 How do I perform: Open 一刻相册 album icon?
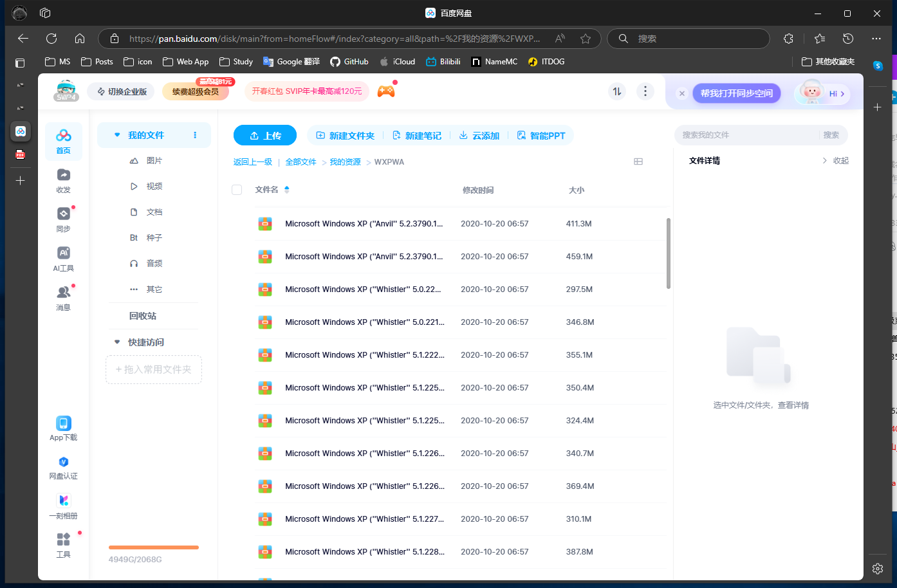(63, 501)
